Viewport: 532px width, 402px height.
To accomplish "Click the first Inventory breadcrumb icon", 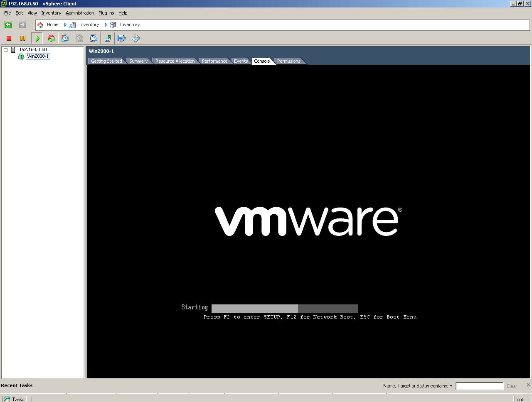I will (72, 25).
